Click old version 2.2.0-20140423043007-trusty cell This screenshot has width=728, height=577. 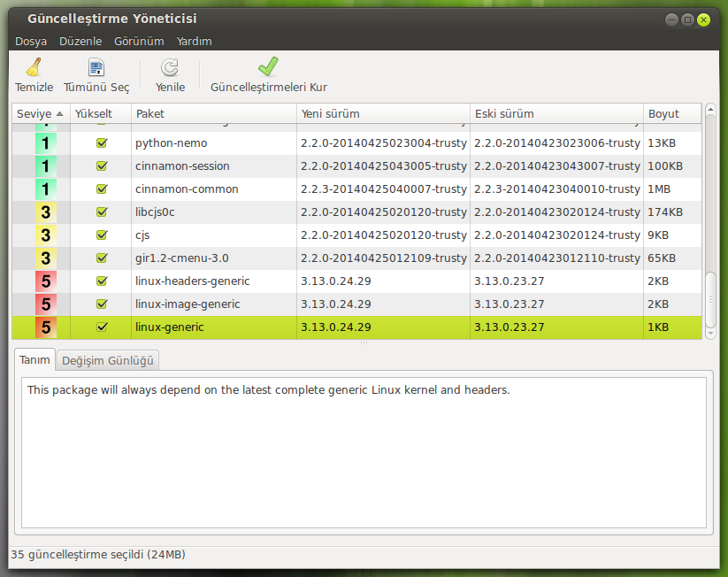pyautogui.click(x=556, y=165)
